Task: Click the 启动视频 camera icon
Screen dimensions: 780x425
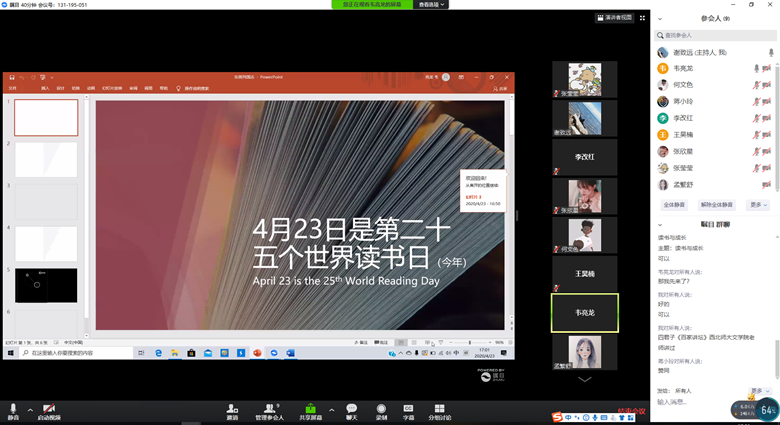Action: 48,408
